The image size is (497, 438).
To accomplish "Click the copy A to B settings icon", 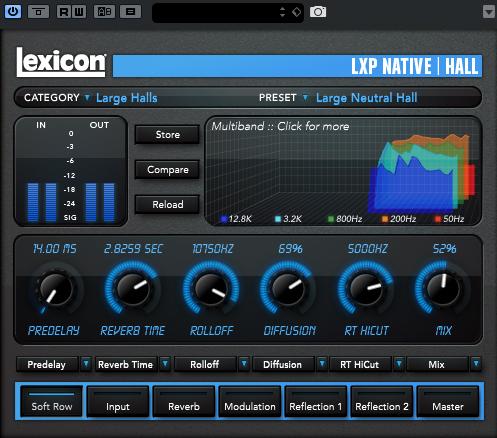I will [x=130, y=12].
